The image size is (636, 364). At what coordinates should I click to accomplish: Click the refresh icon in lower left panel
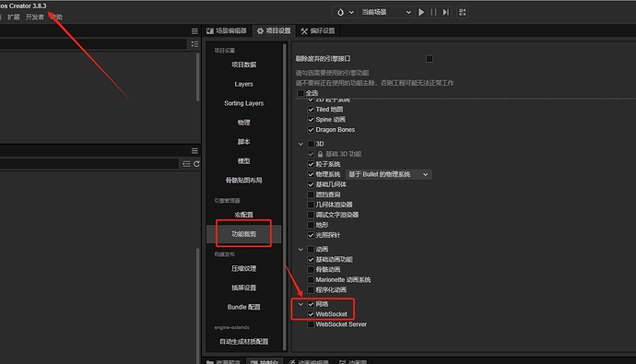tap(196, 164)
